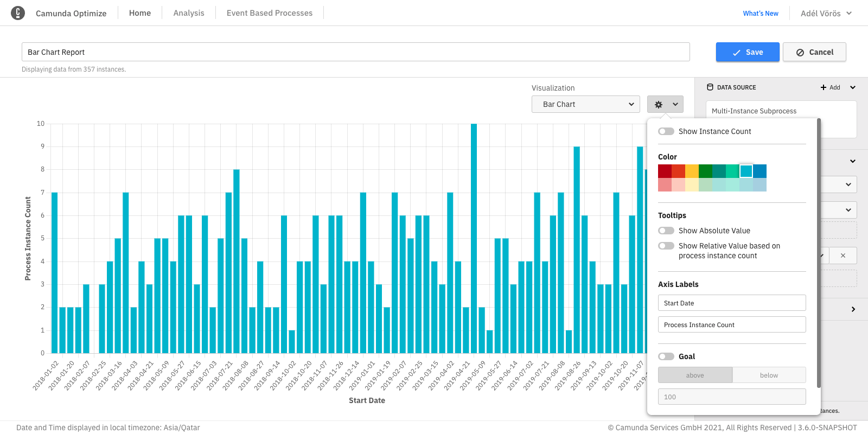This screenshot has height=434, width=868.
Task: Collapse the Data Source section chevron
Action: click(853, 87)
